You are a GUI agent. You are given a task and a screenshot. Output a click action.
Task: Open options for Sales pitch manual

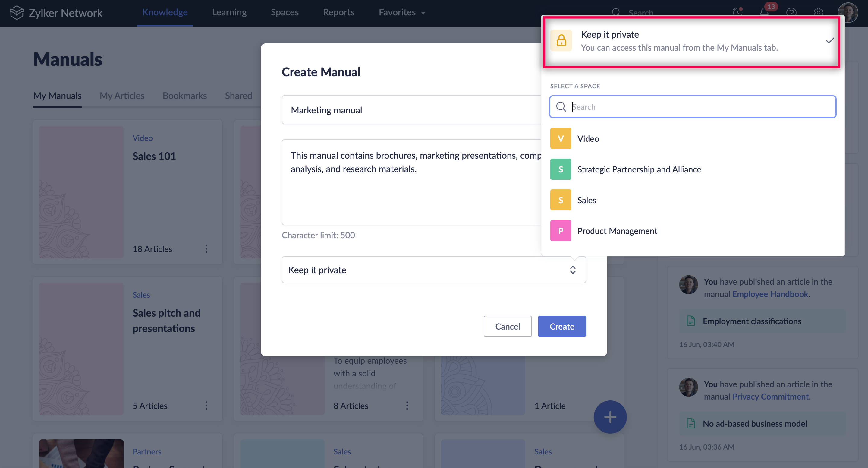(206, 405)
